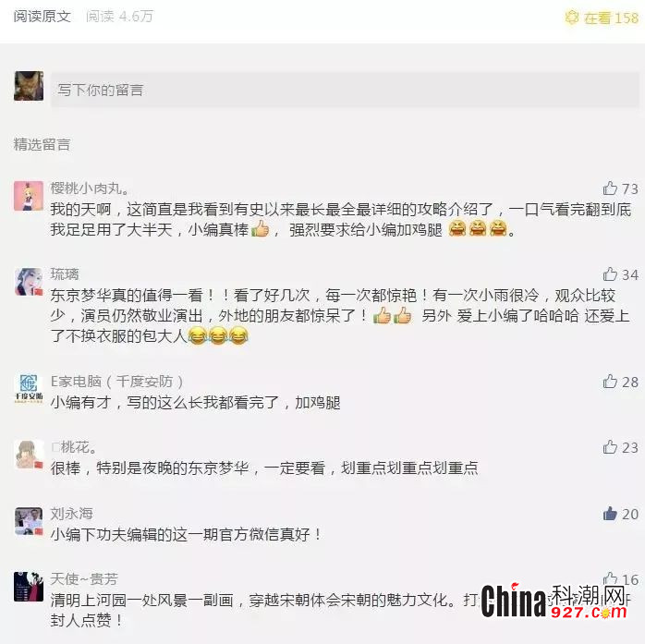This screenshot has width=645, height=644.
Task: Open your own profile avatar beside comment box
Action: (x=29, y=86)
